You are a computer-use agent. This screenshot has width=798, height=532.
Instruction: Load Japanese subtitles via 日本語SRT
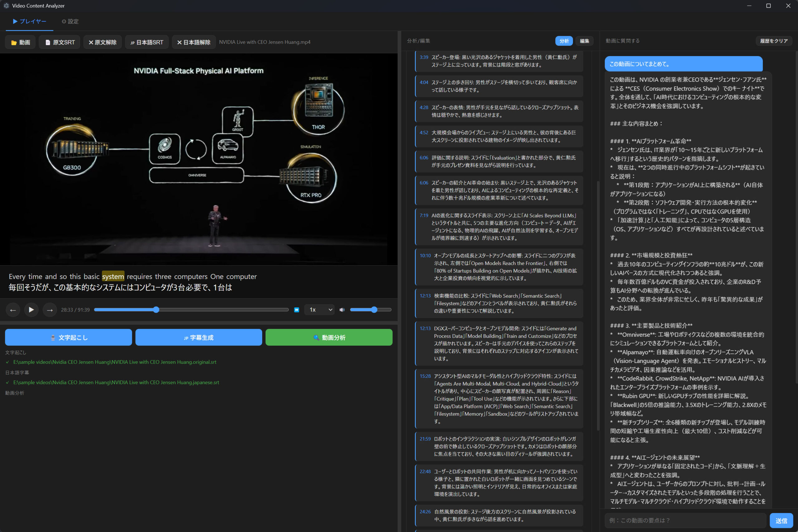coord(147,42)
